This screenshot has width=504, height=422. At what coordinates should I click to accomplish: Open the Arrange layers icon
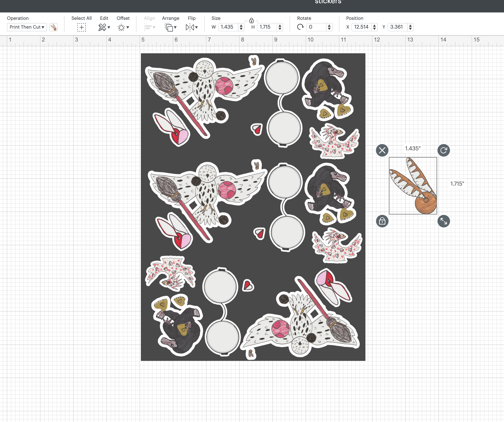point(169,27)
